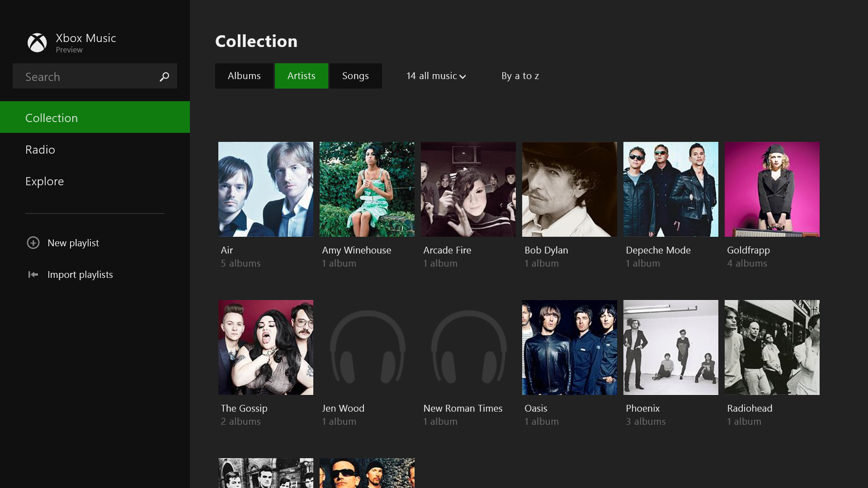Go to Radio in the sidebar
Image resolution: width=868 pixels, height=488 pixels.
[x=95, y=150]
